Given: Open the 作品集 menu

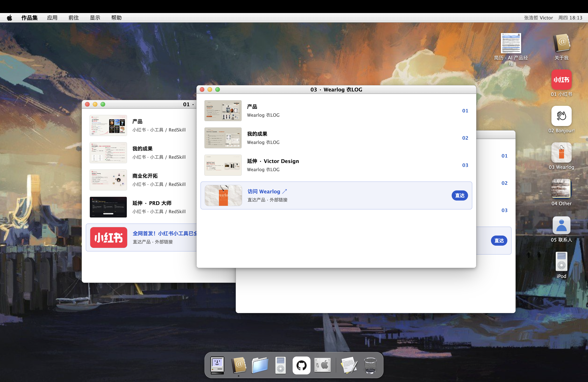Looking at the screenshot, I should click(29, 18).
